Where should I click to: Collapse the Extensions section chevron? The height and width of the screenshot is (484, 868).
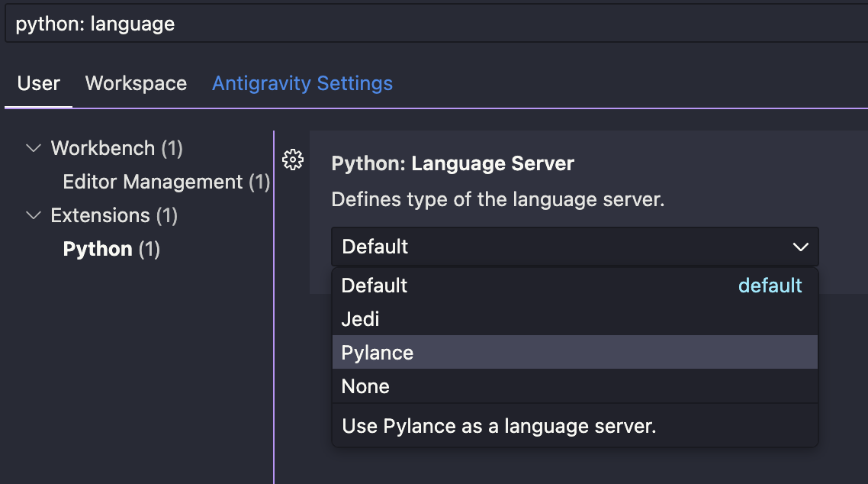(33, 215)
